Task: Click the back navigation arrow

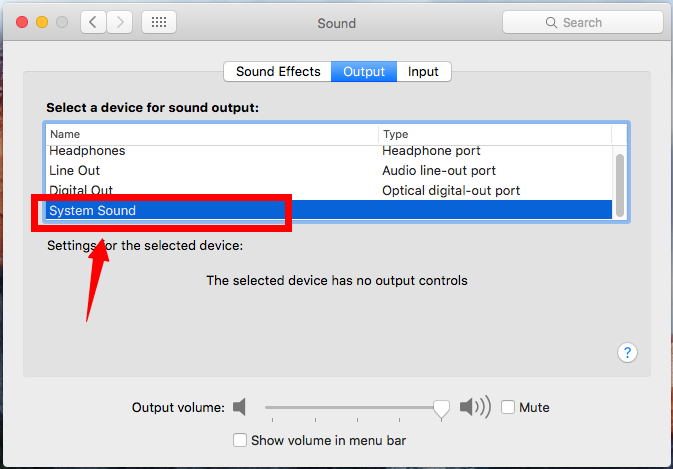Action: [x=93, y=22]
